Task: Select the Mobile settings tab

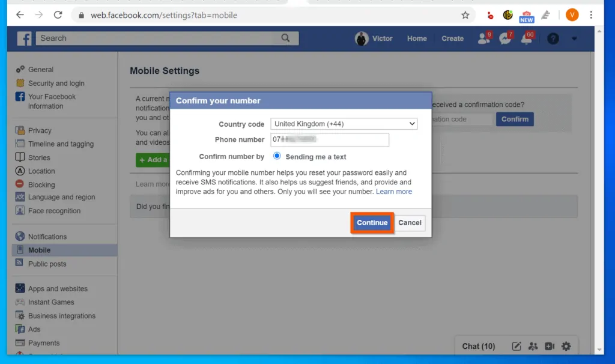Action: [65, 250]
